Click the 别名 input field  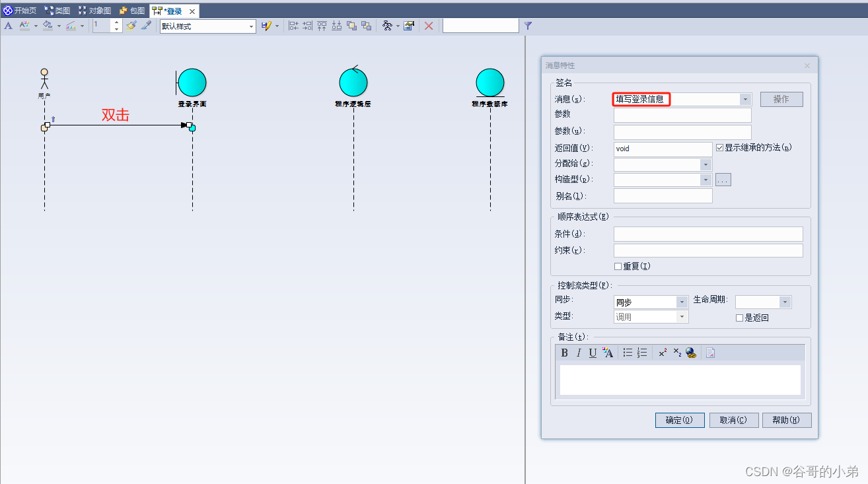(663, 195)
